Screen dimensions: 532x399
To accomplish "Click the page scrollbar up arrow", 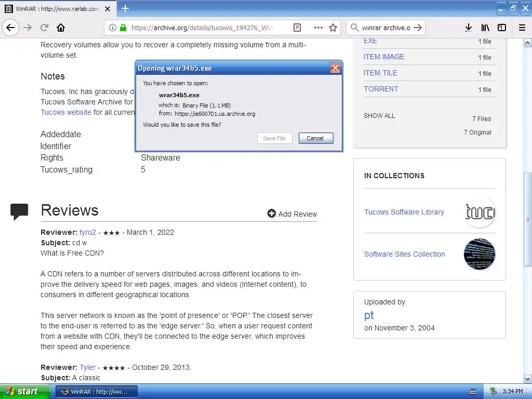I will coord(528,43).
